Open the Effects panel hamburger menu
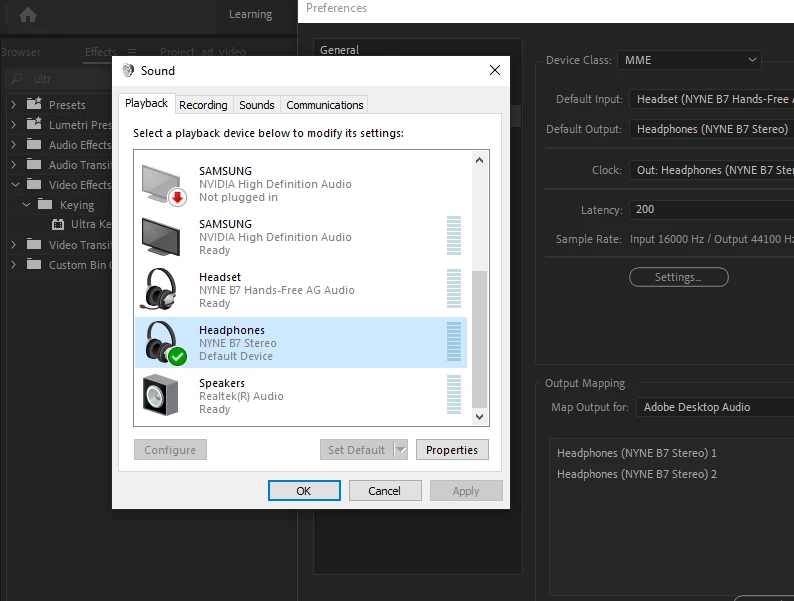The image size is (794, 601). coord(132,52)
